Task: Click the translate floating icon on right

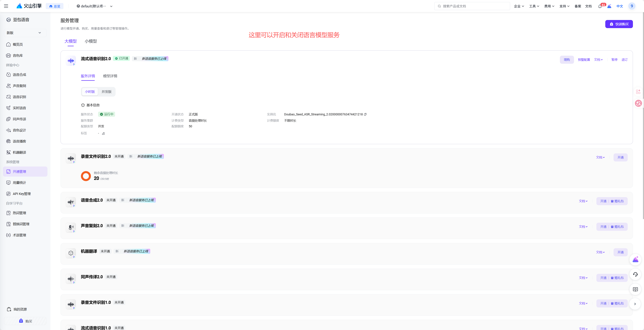Action: 638,103
